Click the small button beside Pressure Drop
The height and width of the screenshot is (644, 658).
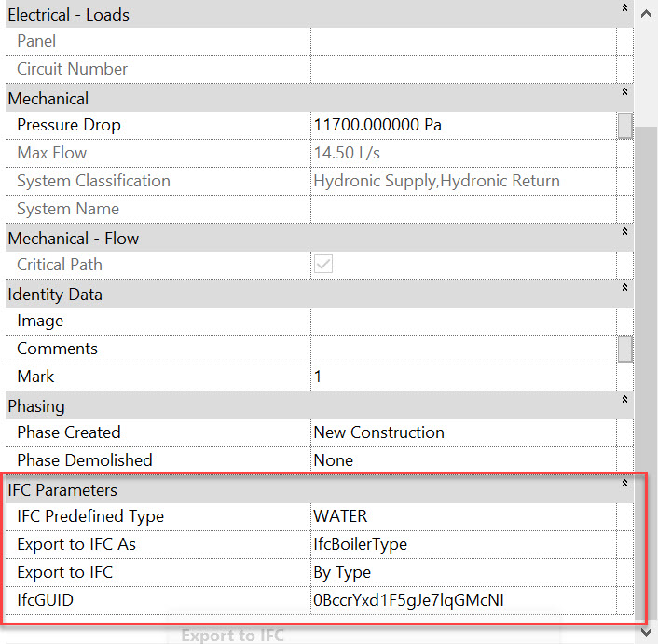coord(624,125)
